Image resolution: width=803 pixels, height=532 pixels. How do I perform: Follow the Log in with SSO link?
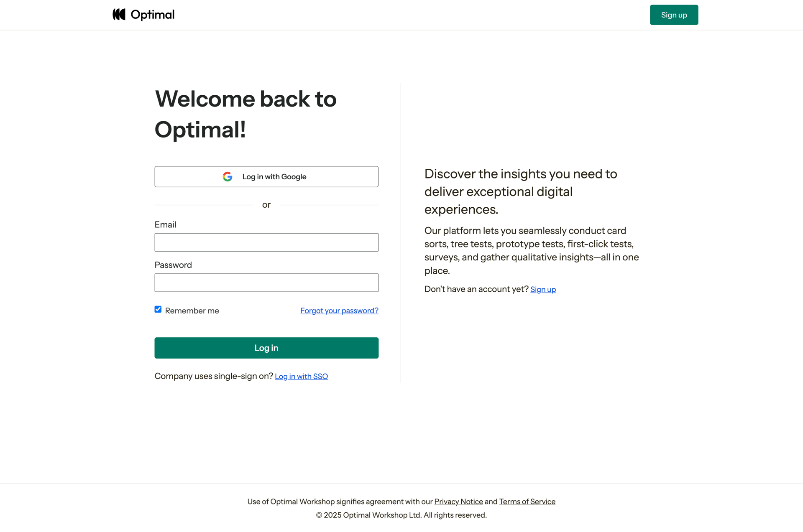pos(301,377)
